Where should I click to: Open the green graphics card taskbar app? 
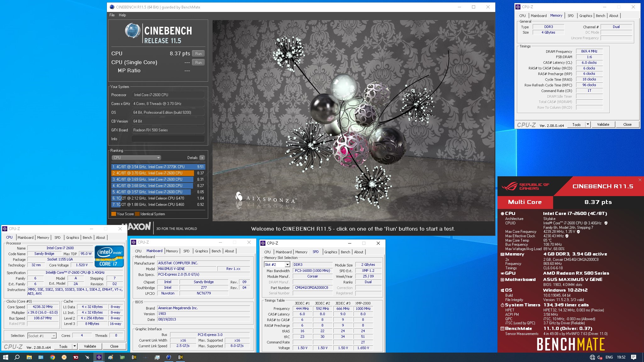[122, 357]
